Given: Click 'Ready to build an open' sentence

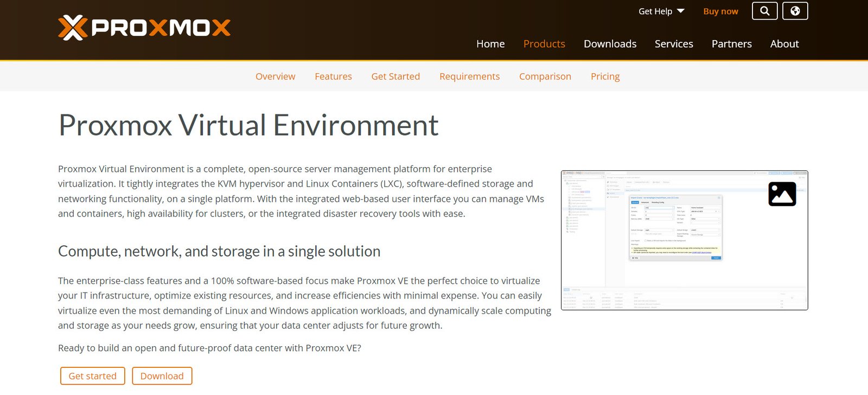Looking at the screenshot, I should coord(209,348).
